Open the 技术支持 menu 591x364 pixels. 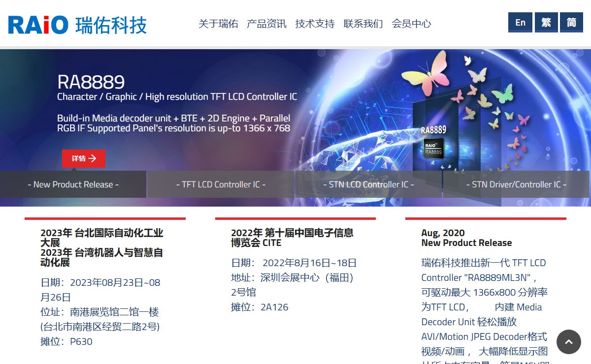click(315, 24)
